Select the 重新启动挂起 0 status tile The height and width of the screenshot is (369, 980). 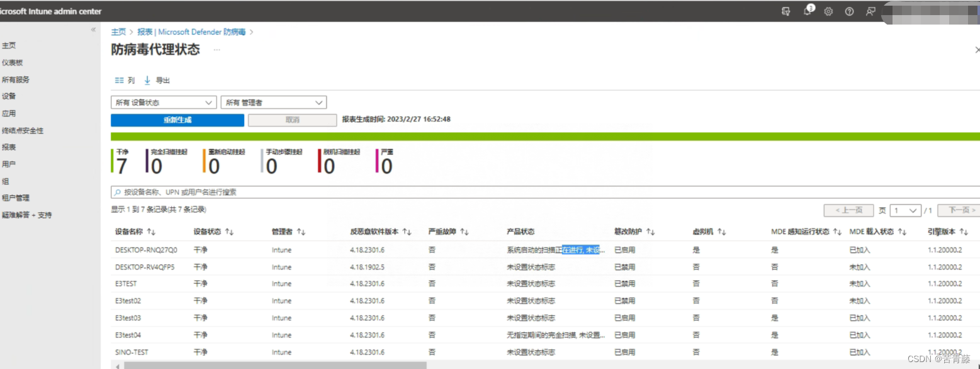click(225, 161)
